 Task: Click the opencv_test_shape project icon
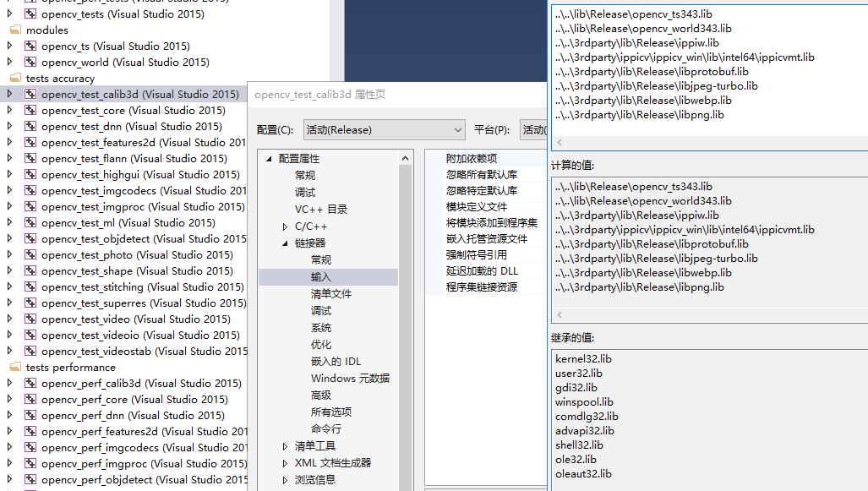[30, 270]
